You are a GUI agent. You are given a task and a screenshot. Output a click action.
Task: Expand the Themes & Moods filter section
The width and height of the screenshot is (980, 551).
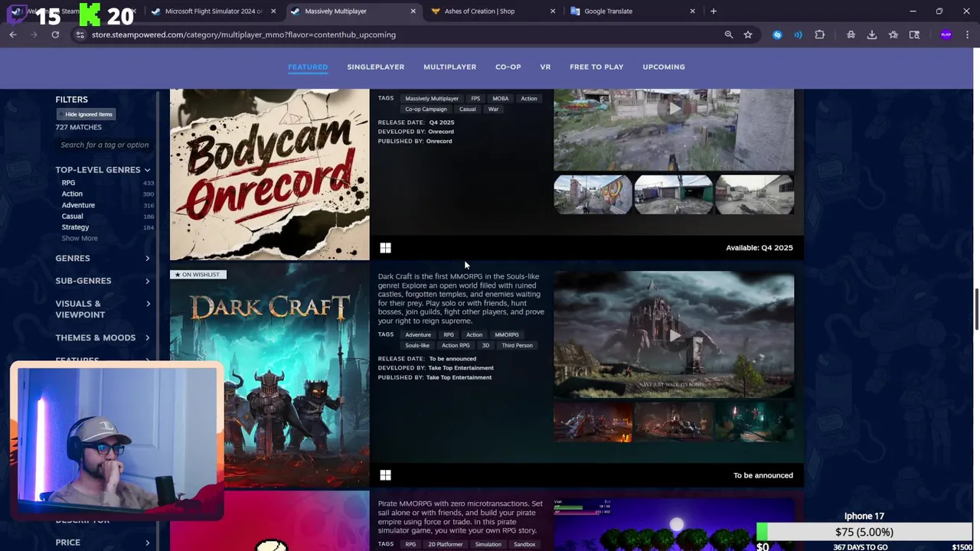(103, 337)
